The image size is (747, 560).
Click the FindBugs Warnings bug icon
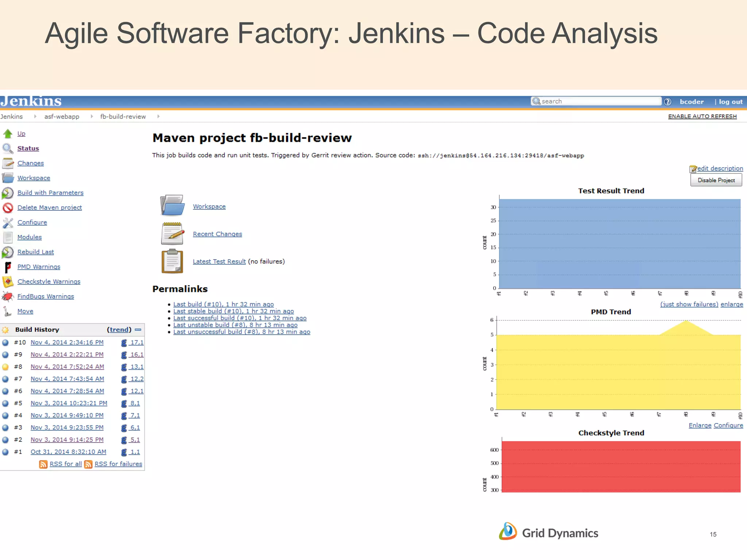pos(8,296)
